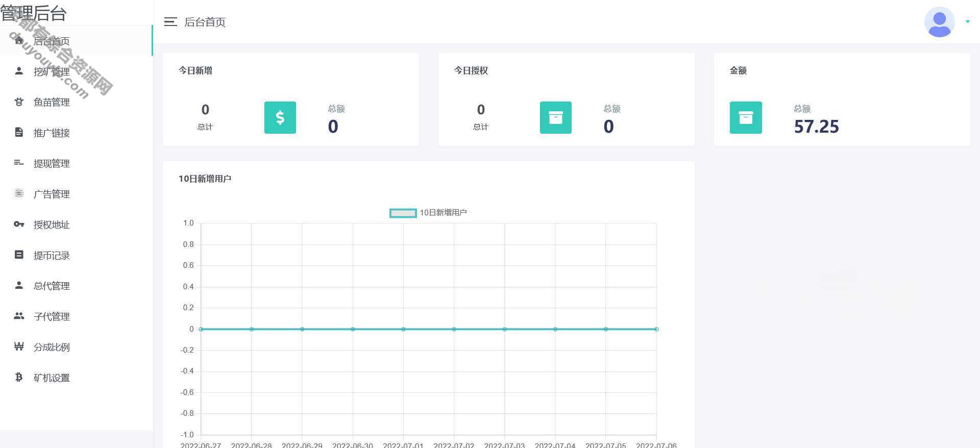Click the -0.6 y-axis label
Viewport: 980px width, 448px height.
[x=187, y=392]
